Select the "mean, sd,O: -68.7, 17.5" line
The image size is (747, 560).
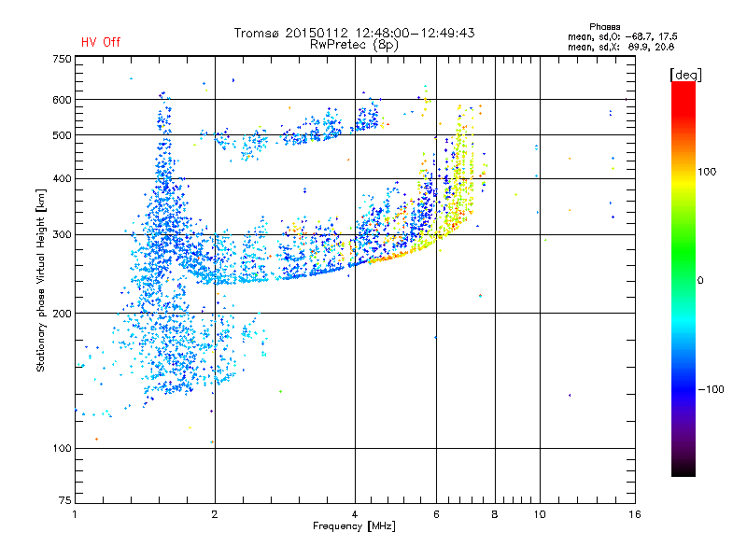[622, 36]
